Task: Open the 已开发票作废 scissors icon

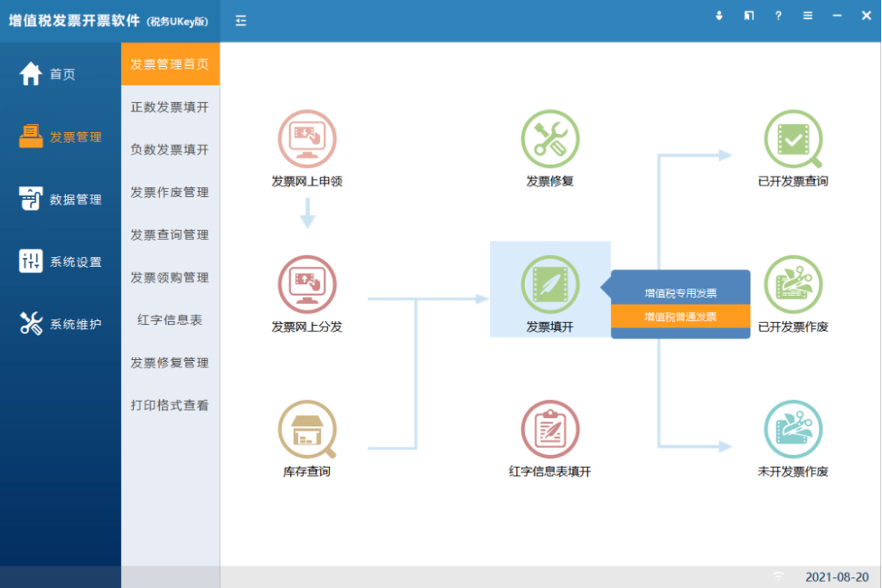Action: point(793,284)
